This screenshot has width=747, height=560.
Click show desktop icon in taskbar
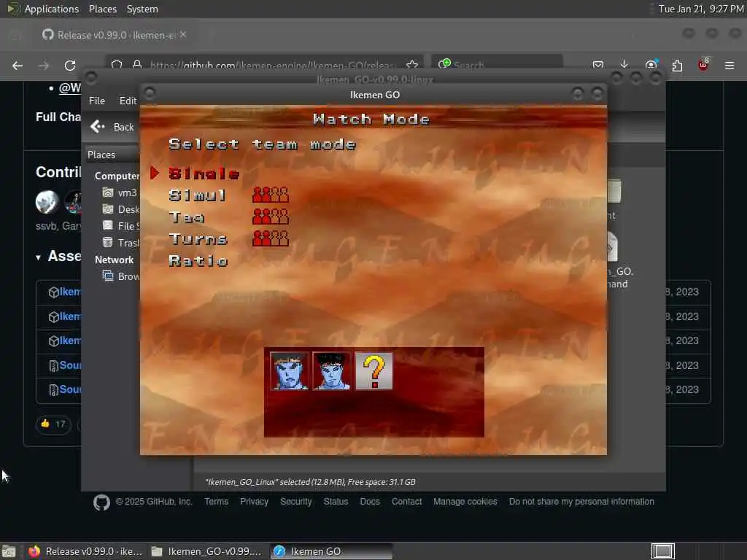coord(9,551)
